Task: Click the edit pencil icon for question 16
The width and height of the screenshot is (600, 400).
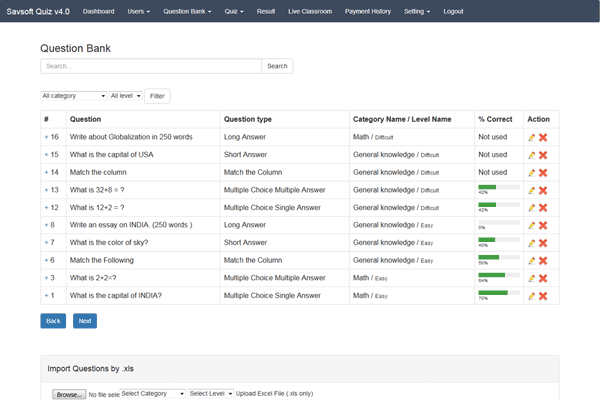Action: [532, 137]
